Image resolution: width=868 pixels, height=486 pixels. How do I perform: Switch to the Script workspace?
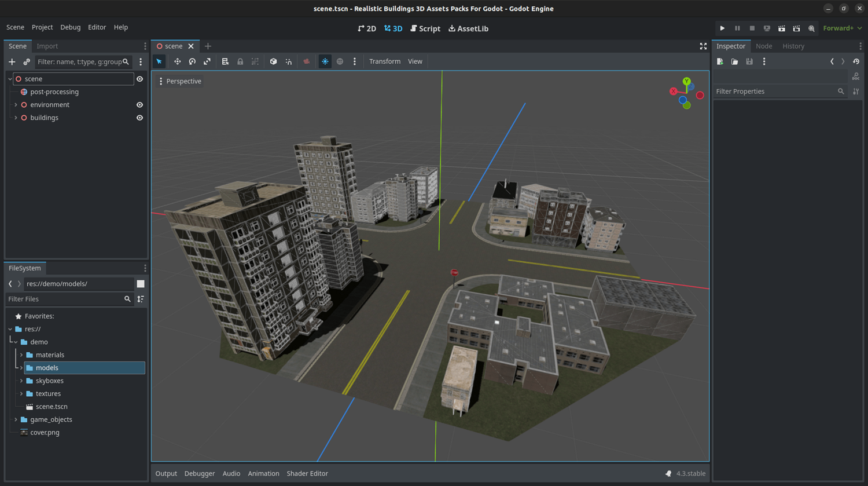pos(425,28)
